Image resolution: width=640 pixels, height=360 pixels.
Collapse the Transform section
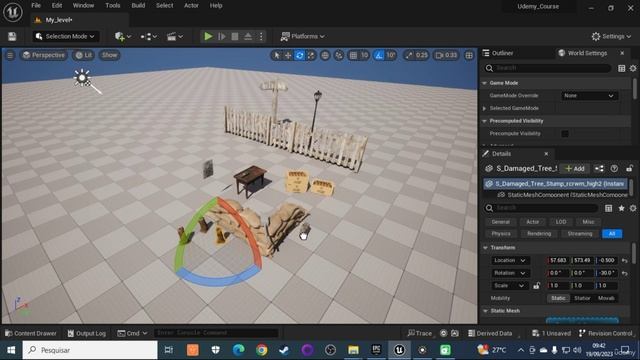(x=486, y=248)
